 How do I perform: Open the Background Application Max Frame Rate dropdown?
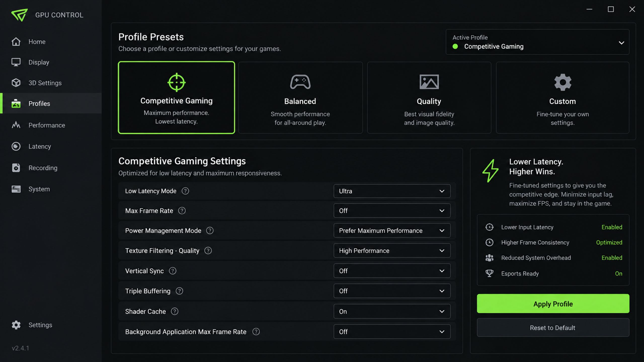pos(392,332)
